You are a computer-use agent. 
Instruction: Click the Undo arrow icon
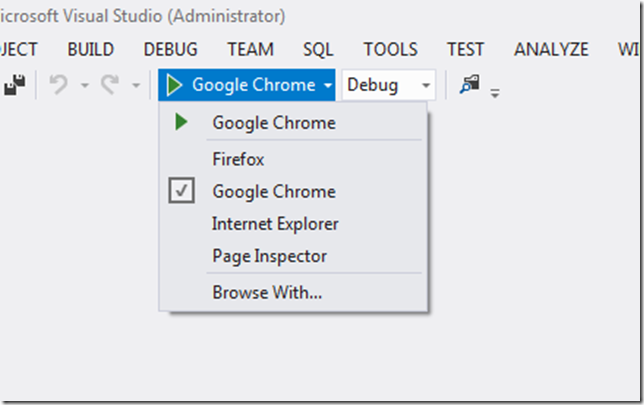(59, 86)
